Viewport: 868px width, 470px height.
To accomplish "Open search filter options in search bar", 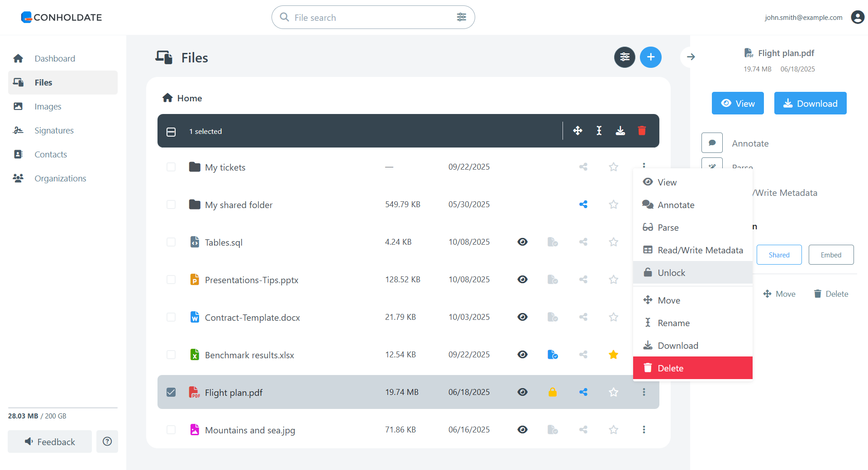I will click(x=461, y=17).
